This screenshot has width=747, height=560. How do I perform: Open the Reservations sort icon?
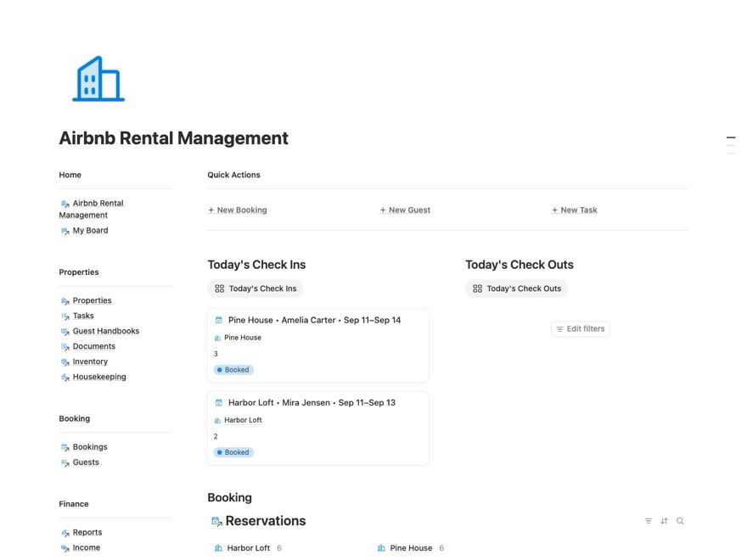[664, 521]
